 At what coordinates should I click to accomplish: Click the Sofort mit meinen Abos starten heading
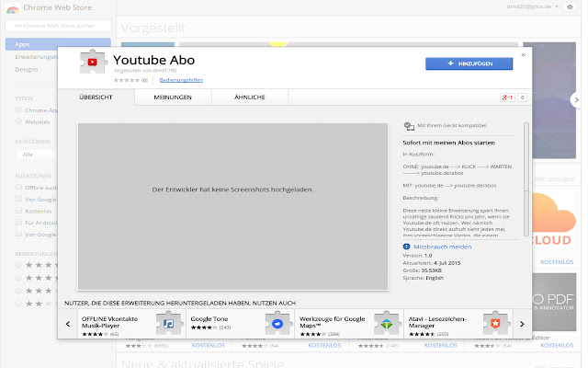click(x=449, y=143)
